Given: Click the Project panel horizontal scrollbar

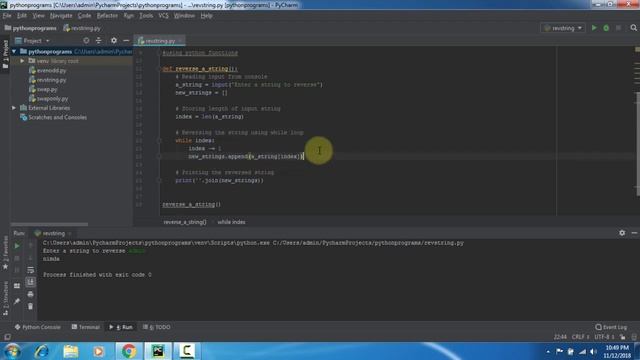Looking at the screenshot, I should pos(49,224).
